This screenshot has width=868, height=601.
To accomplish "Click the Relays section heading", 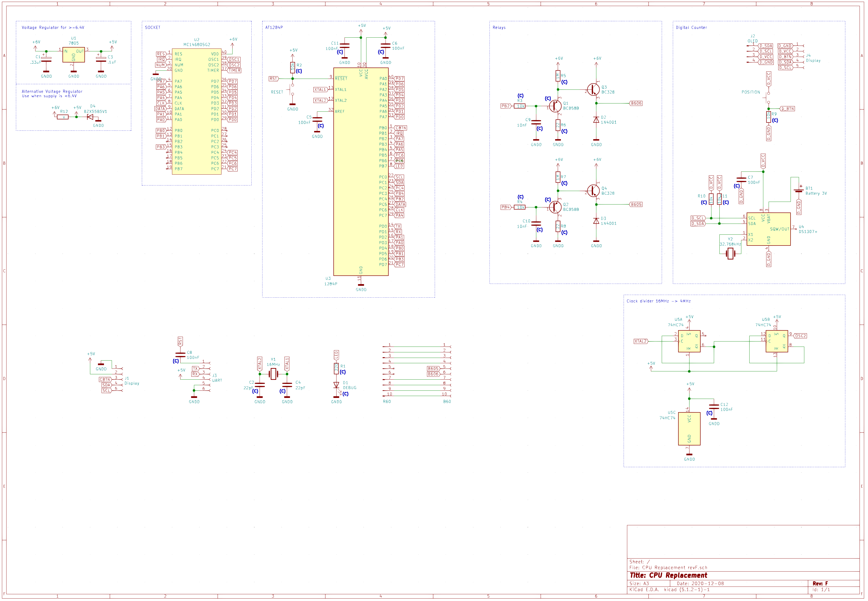I will click(499, 27).
